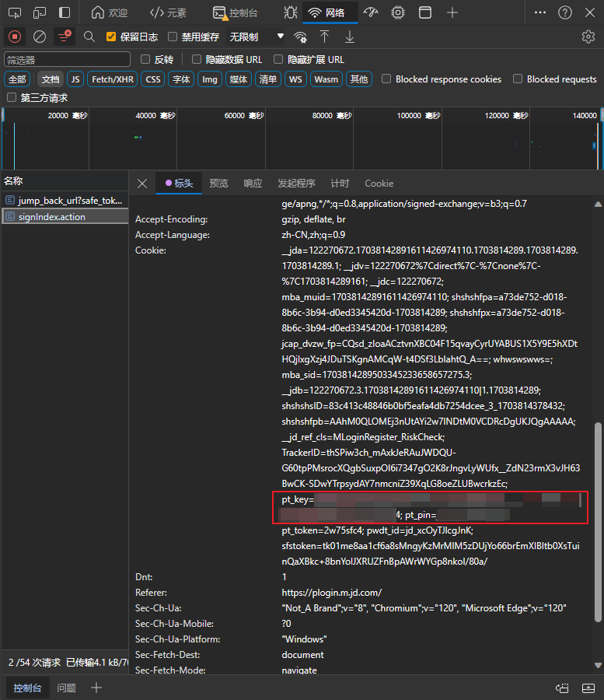Open the 控制台 console tab at top
The height and width of the screenshot is (700, 604).
[x=235, y=12]
